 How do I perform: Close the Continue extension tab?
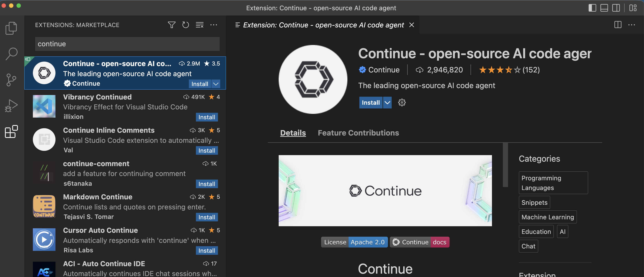411,25
